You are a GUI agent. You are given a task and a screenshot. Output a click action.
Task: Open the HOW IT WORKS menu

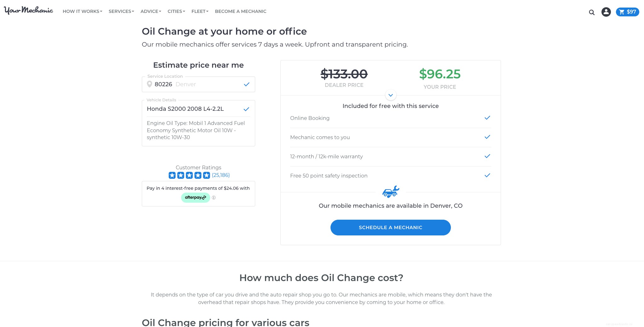pos(82,11)
